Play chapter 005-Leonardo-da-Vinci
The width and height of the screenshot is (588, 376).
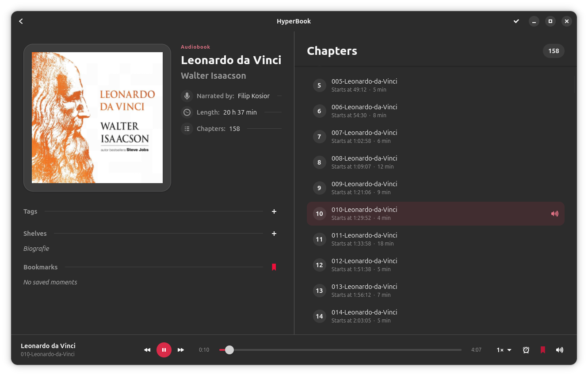435,85
